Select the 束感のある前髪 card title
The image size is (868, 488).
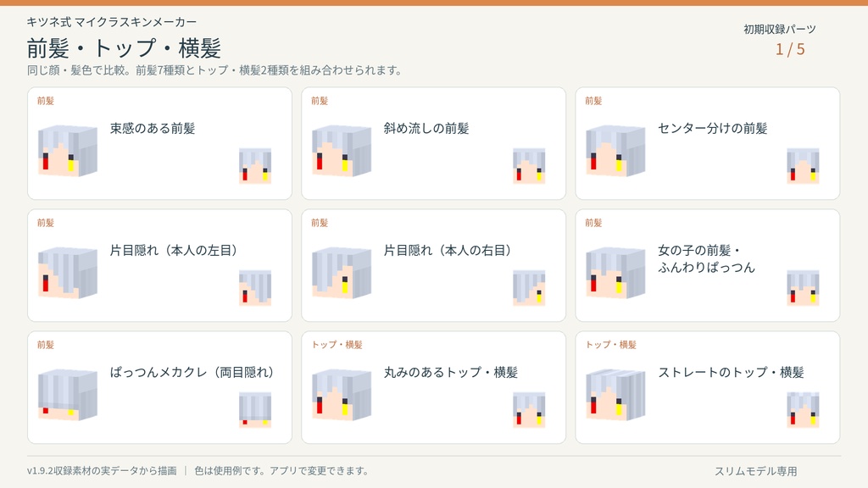point(153,129)
